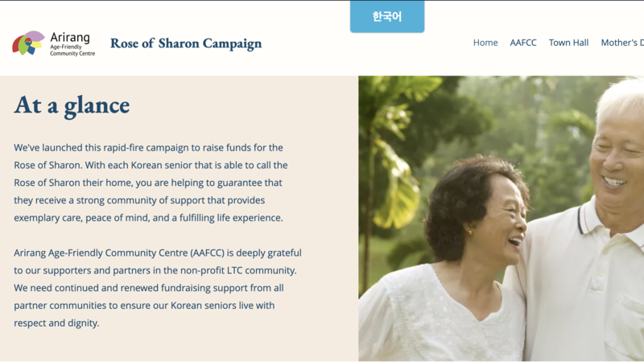Click the text line "exemplary care, peace of mind"

[x=148, y=217]
